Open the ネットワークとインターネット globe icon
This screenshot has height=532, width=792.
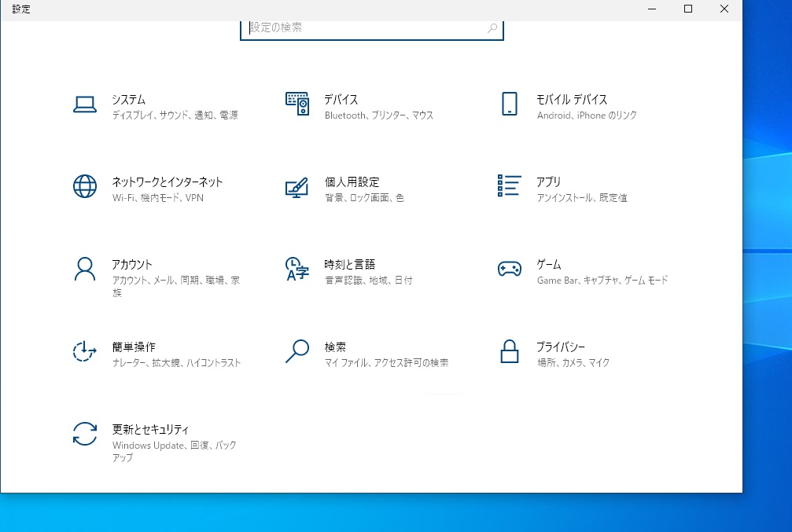tap(85, 186)
